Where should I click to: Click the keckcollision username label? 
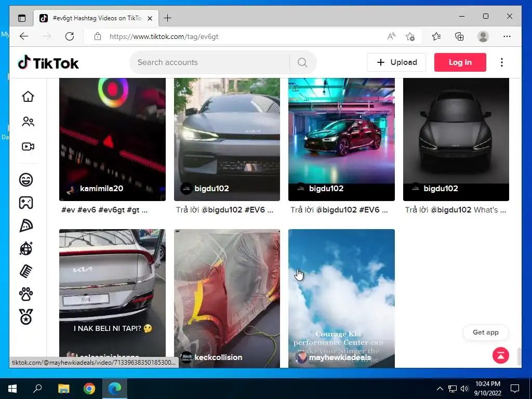218,357
